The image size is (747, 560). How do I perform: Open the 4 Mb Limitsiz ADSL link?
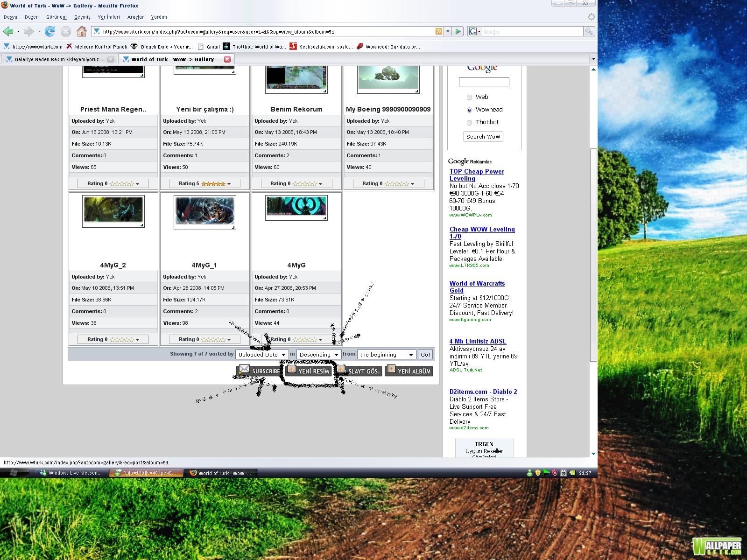tap(478, 341)
